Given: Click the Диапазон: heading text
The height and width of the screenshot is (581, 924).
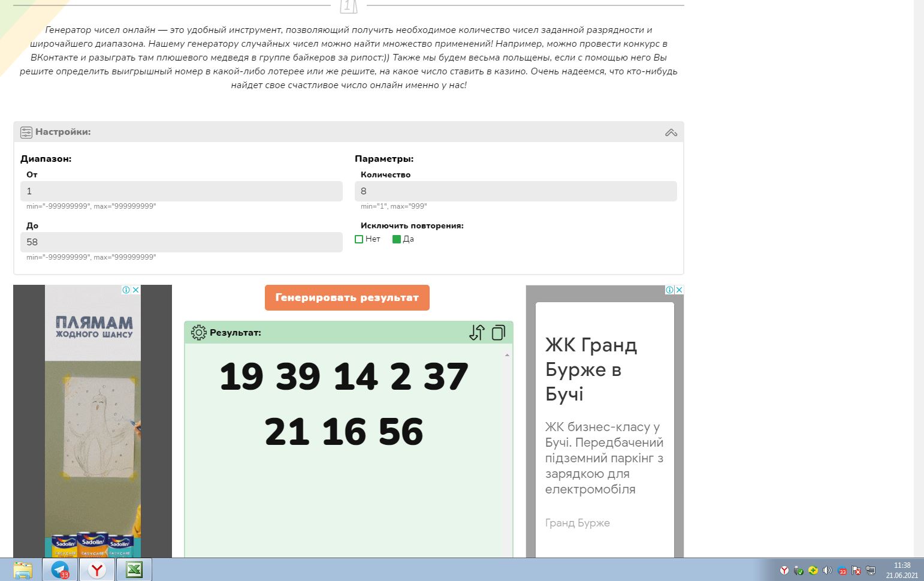Looking at the screenshot, I should [46, 159].
